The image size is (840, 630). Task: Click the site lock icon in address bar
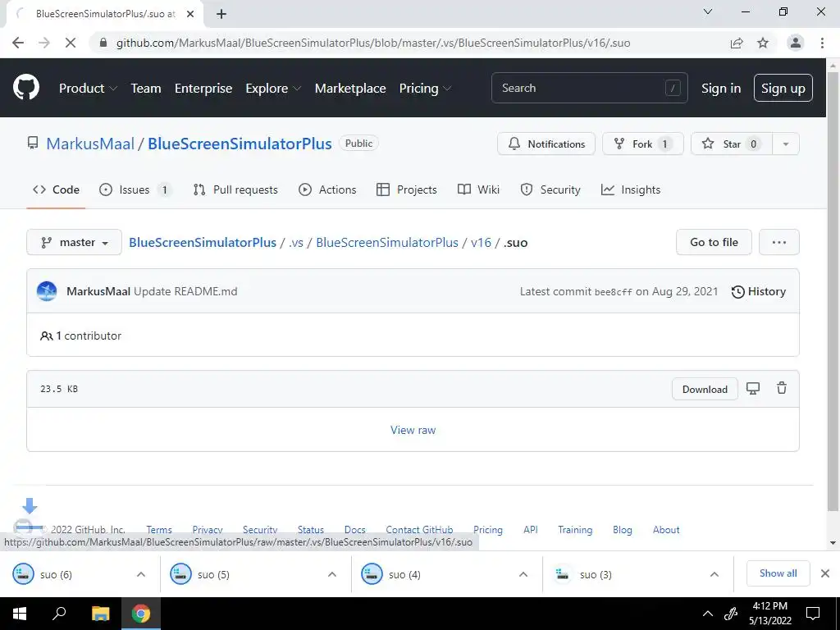[104, 43]
